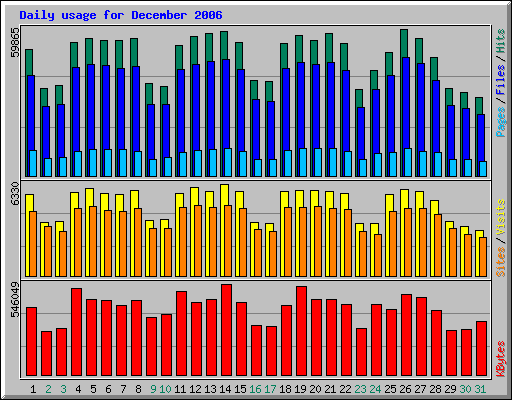Click the orange Sites bar for day 28
This screenshot has height=400, width=512.
click(x=438, y=245)
